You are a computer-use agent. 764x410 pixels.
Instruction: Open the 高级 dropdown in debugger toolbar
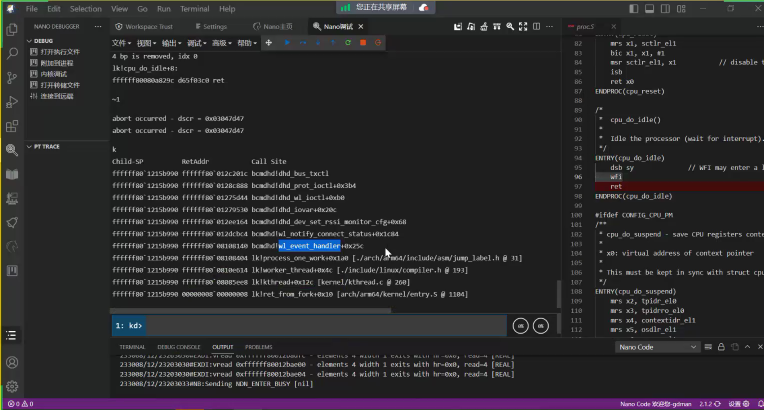coord(221,43)
